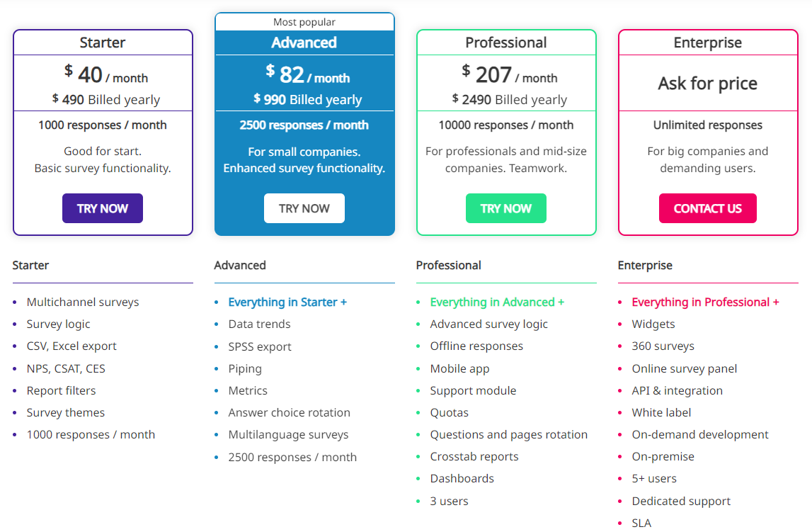
Task: Open the Everything in Starter + link
Action: [x=287, y=302]
